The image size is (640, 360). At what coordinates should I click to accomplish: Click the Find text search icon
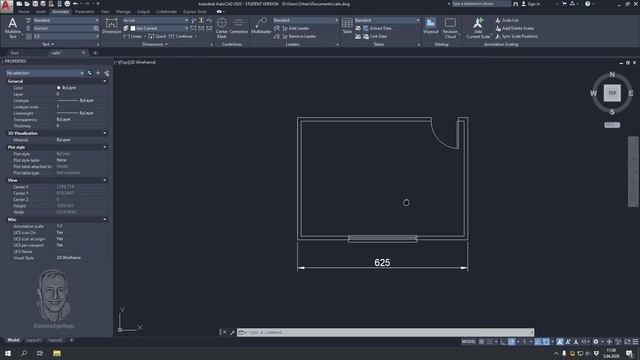point(96,28)
